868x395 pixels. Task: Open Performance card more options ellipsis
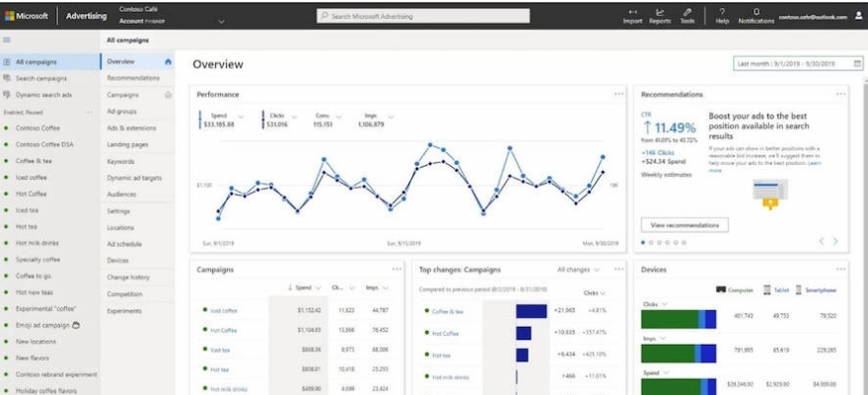[618, 94]
